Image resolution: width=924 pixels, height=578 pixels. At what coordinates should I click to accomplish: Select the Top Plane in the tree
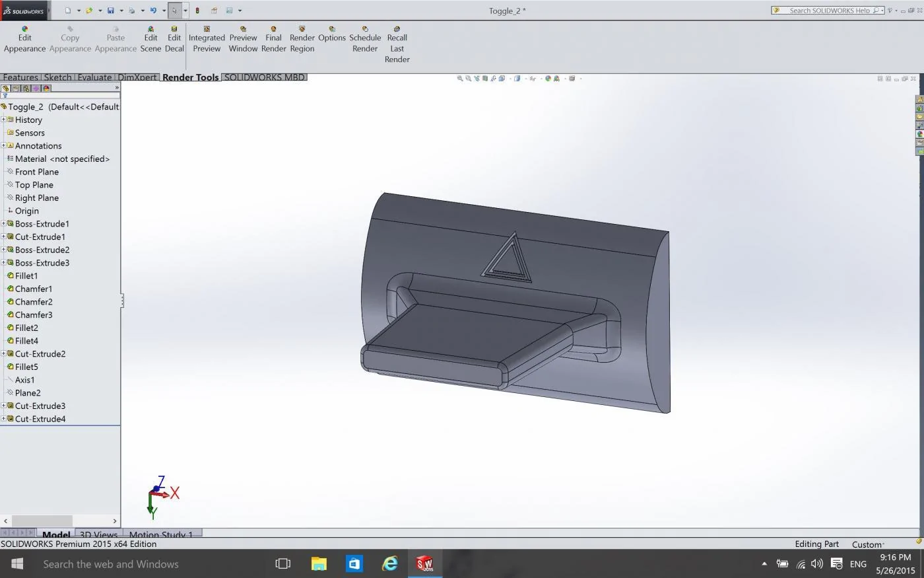point(34,185)
